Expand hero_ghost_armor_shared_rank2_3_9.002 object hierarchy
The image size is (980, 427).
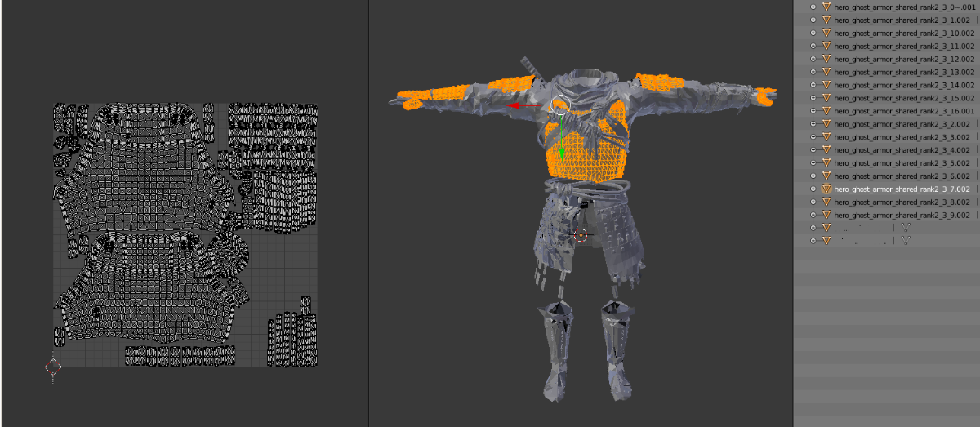pos(813,215)
